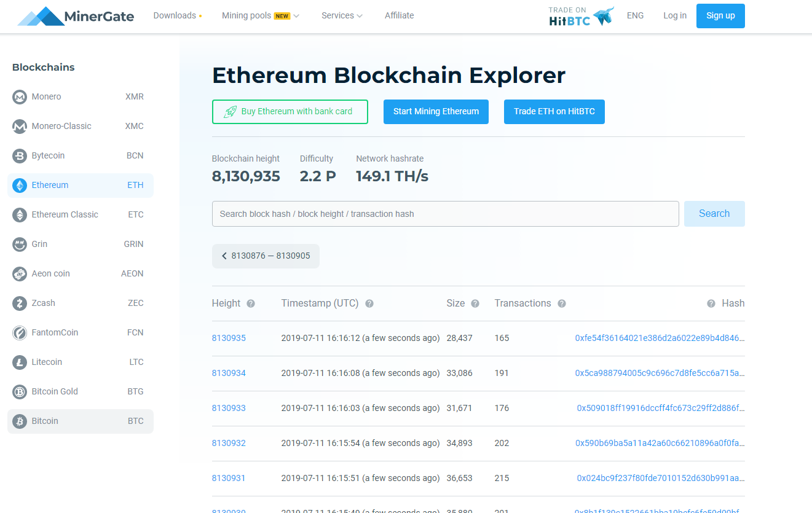The image size is (812, 513).
Task: Select Zcash in the blockchain list
Action: point(81,303)
